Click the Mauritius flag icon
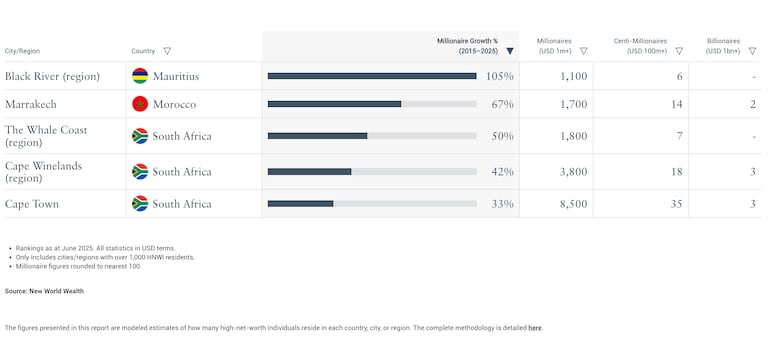 (x=140, y=76)
